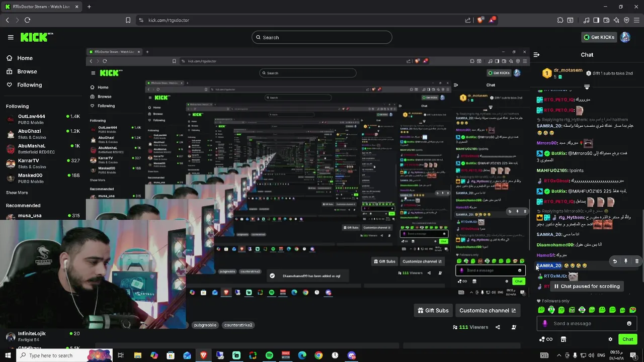This screenshot has width=644, height=362.
Task: Open the chat shop icon
Action: (x=563, y=339)
